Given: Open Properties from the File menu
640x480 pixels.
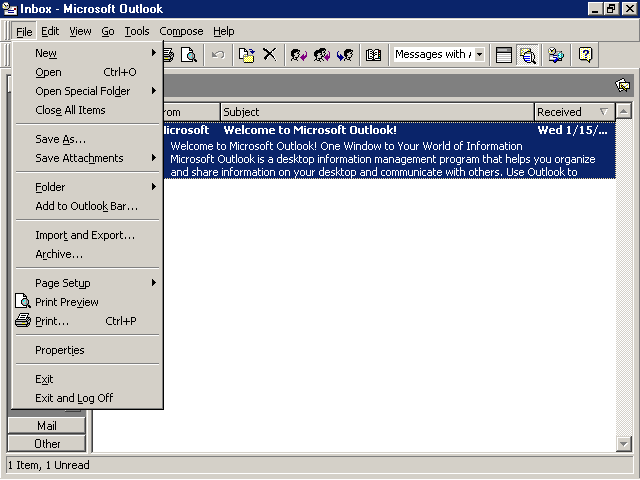Looking at the screenshot, I should [x=87, y=350].
